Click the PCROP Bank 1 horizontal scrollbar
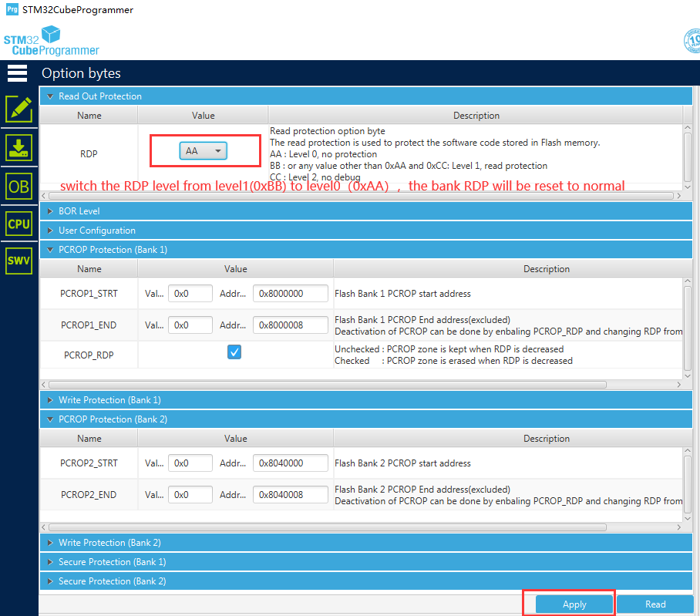 pyautogui.click(x=328, y=385)
